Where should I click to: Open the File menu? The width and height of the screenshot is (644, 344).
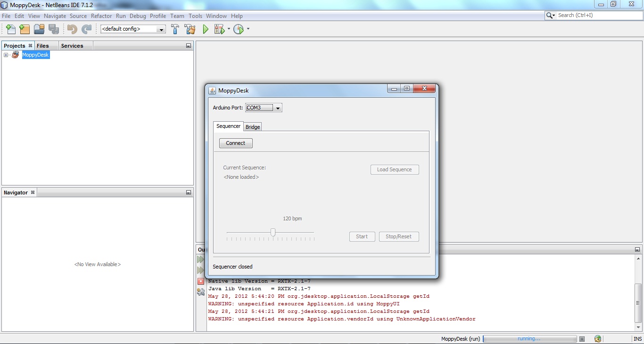click(6, 16)
